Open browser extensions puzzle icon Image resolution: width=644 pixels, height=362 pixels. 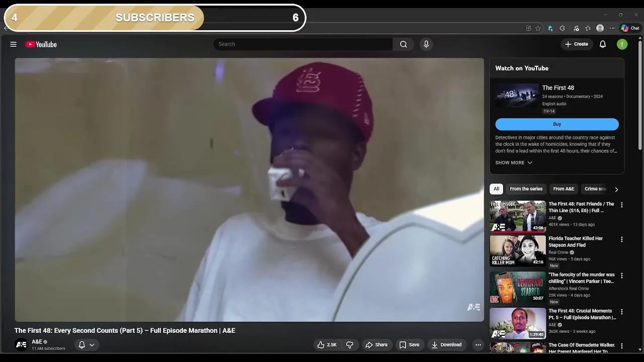pyautogui.click(x=562, y=28)
